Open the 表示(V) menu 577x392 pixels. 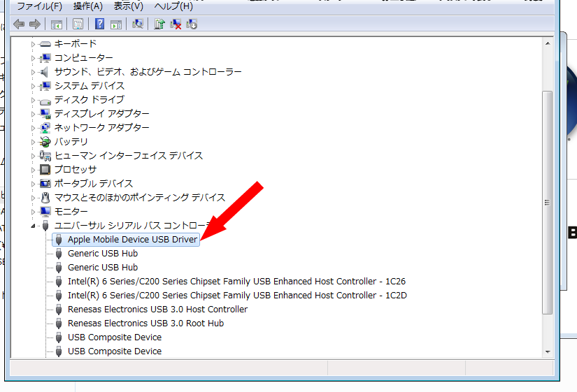tap(128, 6)
